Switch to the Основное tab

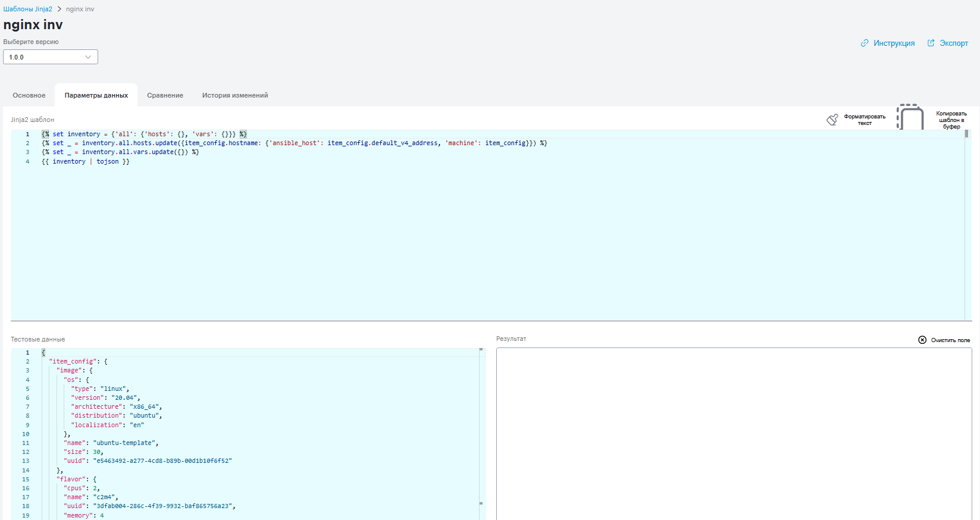click(x=29, y=95)
